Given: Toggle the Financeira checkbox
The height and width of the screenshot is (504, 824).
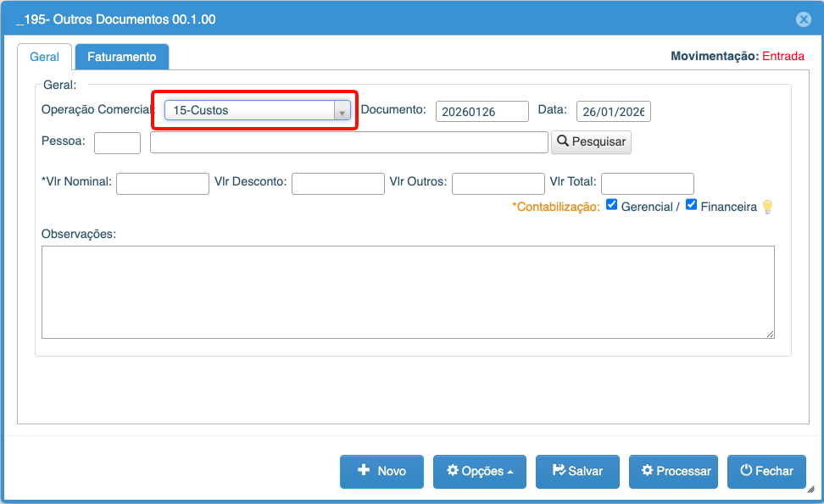Looking at the screenshot, I should [691, 205].
